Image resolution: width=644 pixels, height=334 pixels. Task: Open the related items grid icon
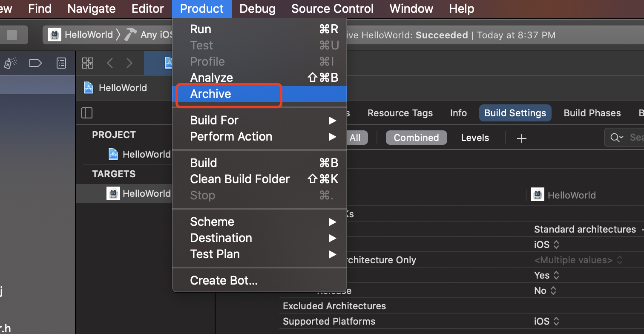pyautogui.click(x=88, y=63)
